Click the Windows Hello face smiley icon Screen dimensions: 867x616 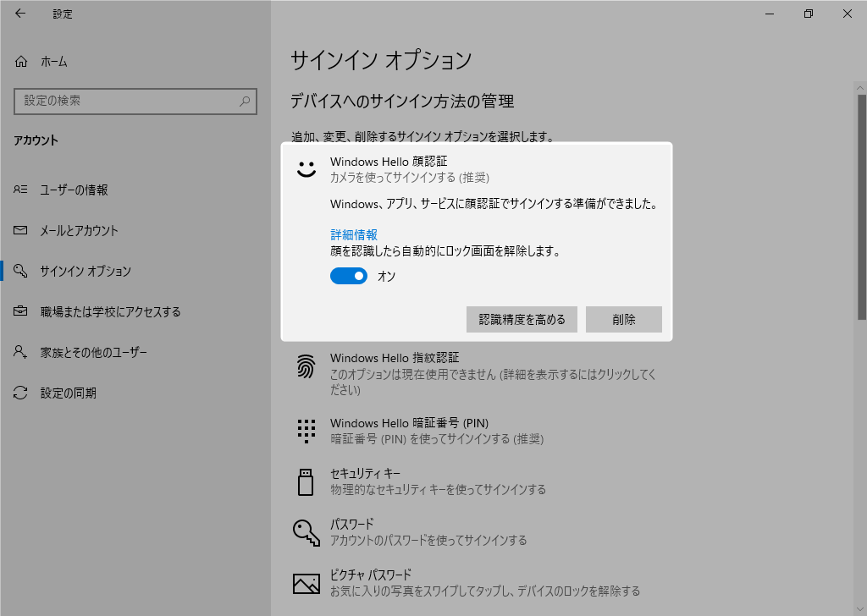pos(306,168)
